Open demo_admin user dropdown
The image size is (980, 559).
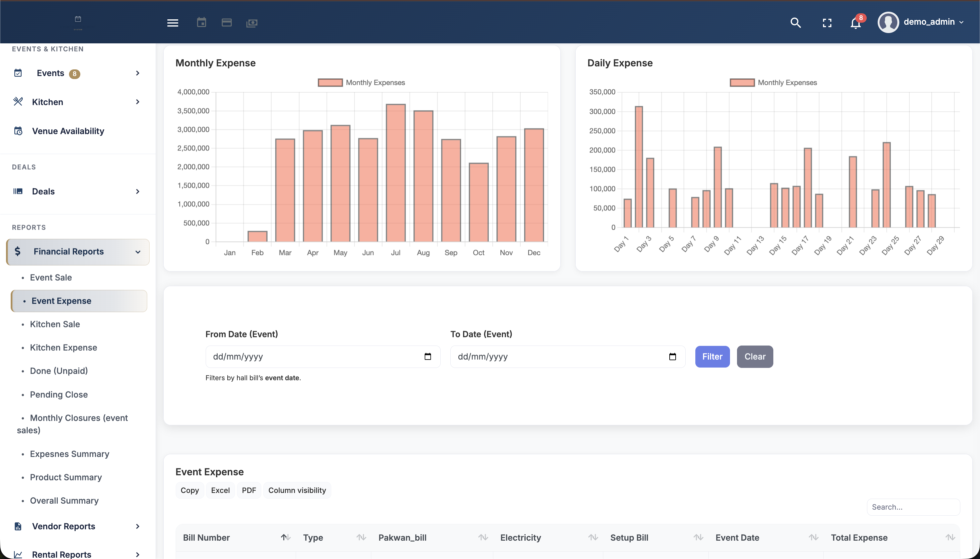pyautogui.click(x=933, y=22)
